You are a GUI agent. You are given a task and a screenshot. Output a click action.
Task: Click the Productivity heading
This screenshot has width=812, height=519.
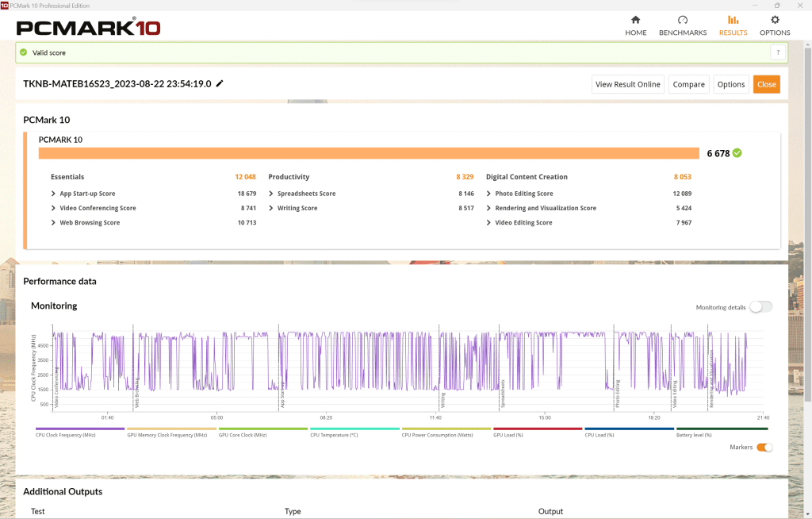[x=289, y=177]
